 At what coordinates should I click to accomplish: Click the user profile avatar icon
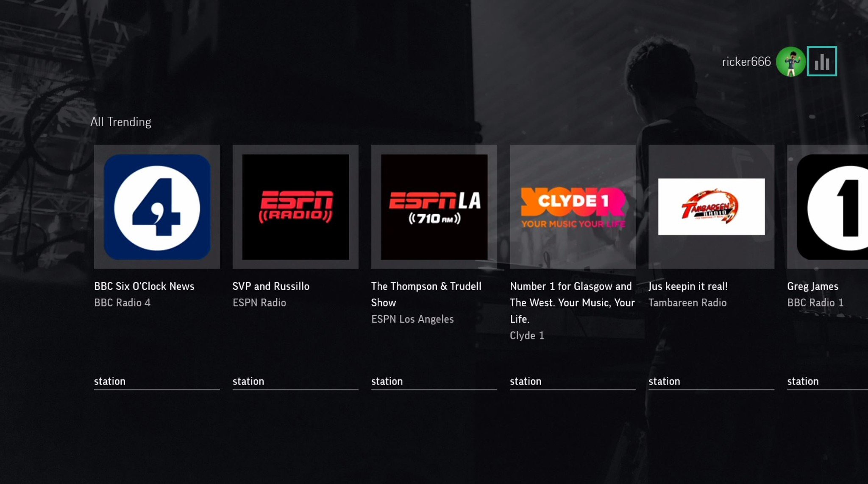[x=790, y=61]
